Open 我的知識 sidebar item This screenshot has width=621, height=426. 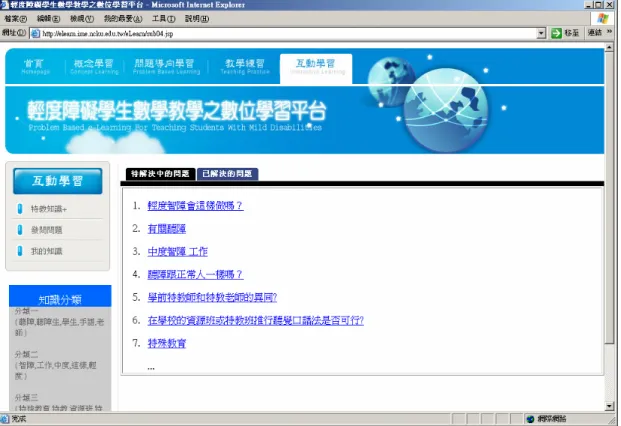pyautogui.click(x=46, y=251)
